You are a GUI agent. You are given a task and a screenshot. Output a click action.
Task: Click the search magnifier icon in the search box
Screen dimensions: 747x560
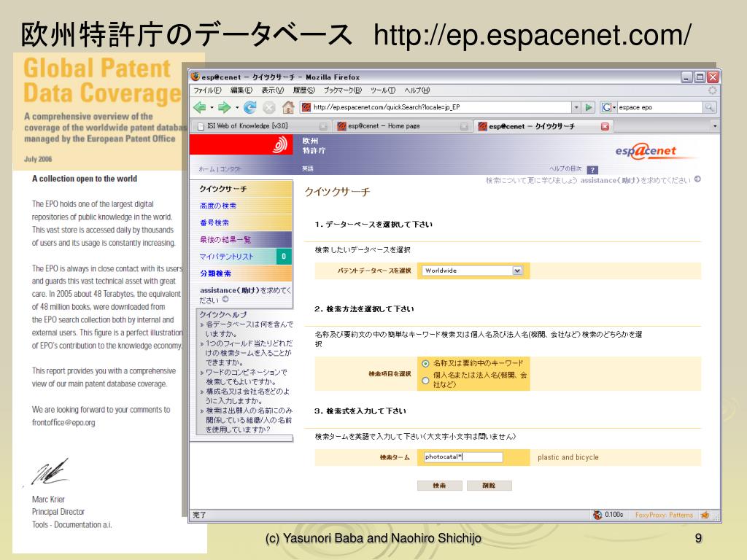(x=709, y=107)
